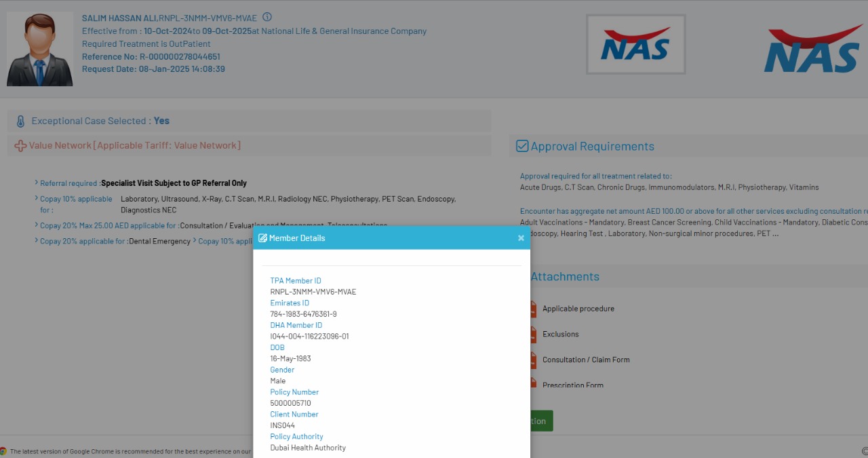This screenshot has width=868, height=458.
Task: Expand the Copay 20% Max 25.00 AED chevron
Action: pyautogui.click(x=36, y=225)
